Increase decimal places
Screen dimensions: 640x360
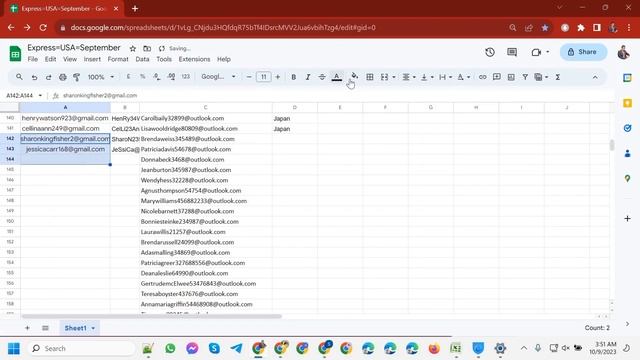point(171,77)
